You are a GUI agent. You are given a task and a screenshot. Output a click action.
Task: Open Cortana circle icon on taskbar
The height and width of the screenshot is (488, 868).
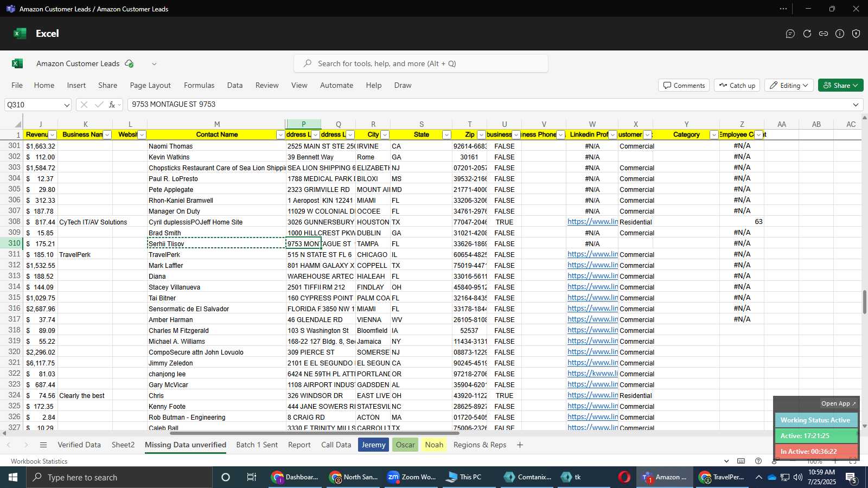(226, 477)
